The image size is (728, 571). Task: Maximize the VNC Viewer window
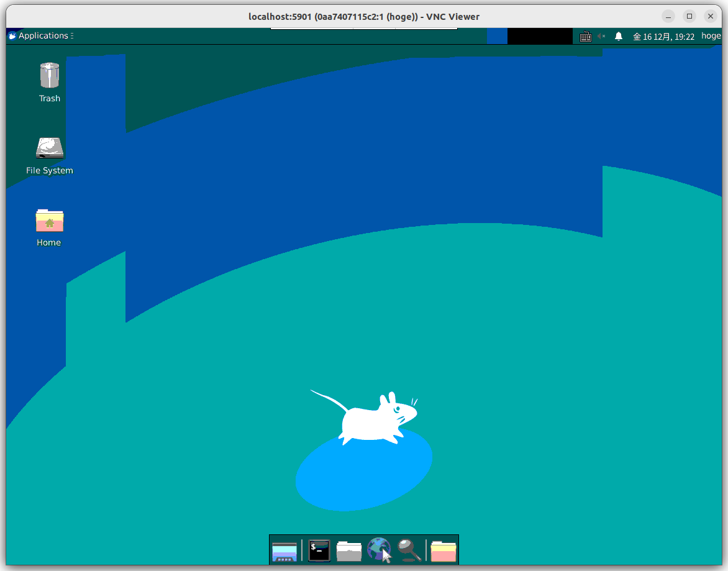pos(689,17)
